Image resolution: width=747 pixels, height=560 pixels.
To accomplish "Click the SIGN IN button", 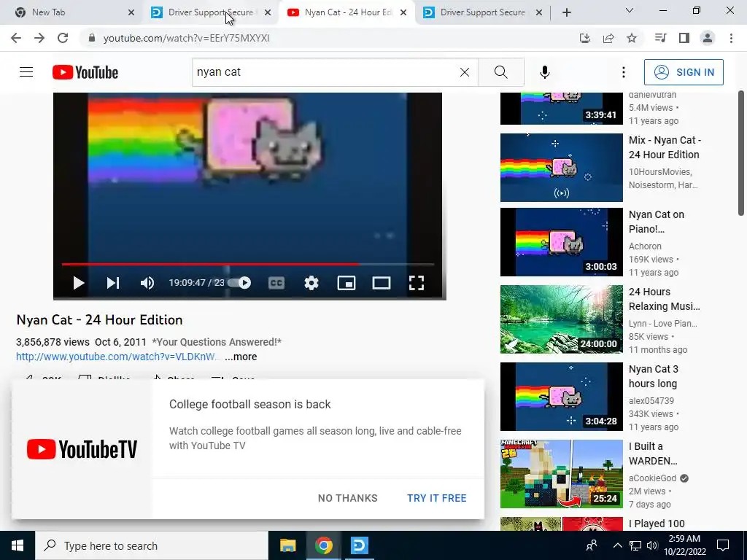I will coord(684,72).
